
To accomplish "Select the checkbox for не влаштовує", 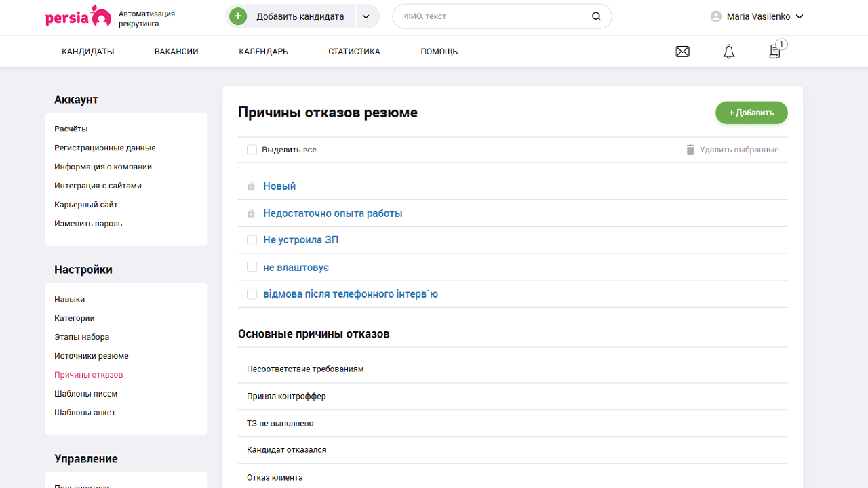I will click(252, 266).
